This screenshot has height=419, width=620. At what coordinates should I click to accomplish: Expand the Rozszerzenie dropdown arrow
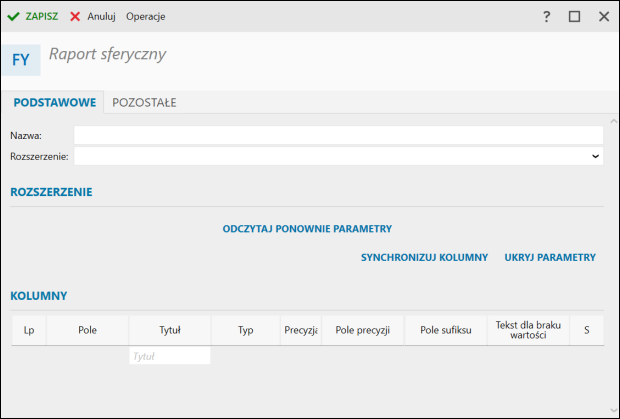(x=595, y=156)
